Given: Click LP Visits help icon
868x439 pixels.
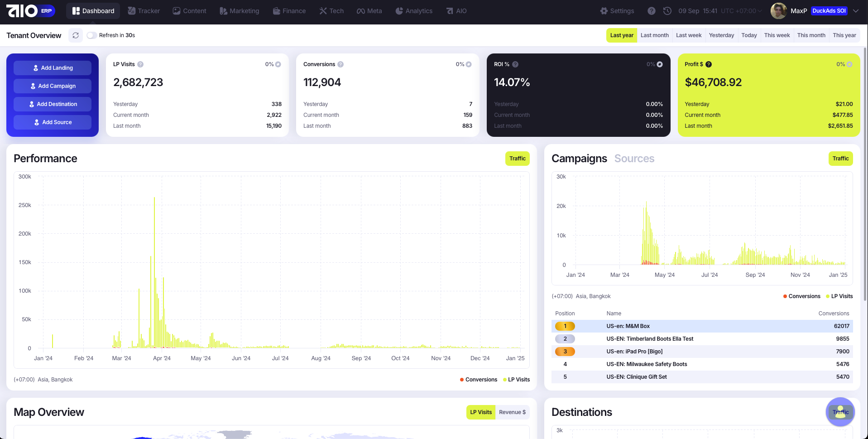Looking at the screenshot, I should pyautogui.click(x=140, y=64).
